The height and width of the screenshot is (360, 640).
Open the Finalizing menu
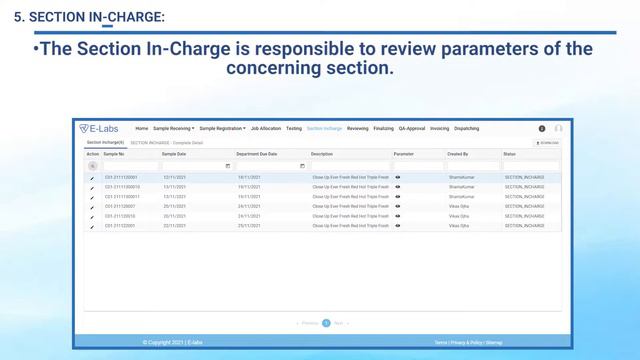(x=384, y=129)
